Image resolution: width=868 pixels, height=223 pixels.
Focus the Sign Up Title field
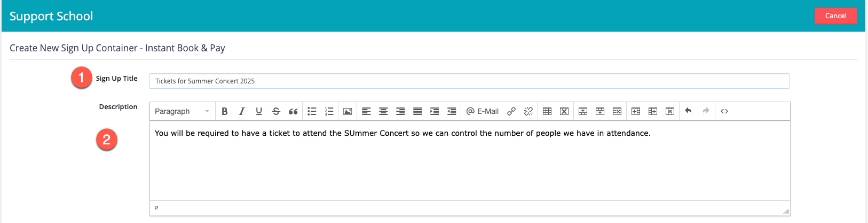coord(469,81)
